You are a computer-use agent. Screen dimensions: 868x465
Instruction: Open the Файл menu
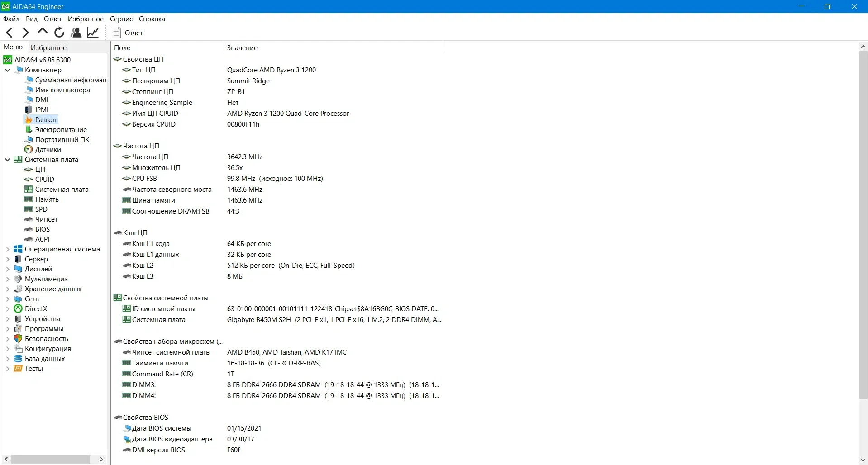point(11,19)
